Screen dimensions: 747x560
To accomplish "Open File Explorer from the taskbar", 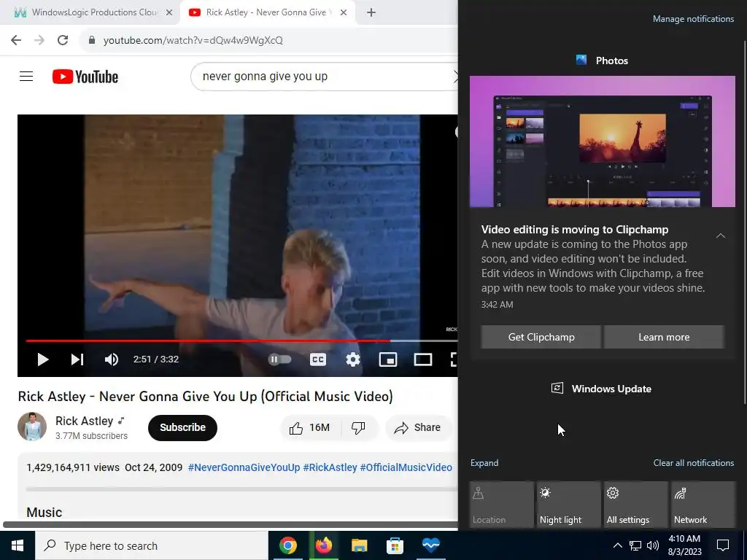I will coord(359,545).
